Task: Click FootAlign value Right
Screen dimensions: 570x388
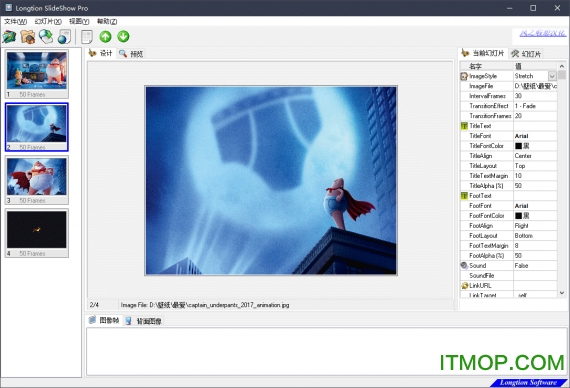Action: point(535,225)
